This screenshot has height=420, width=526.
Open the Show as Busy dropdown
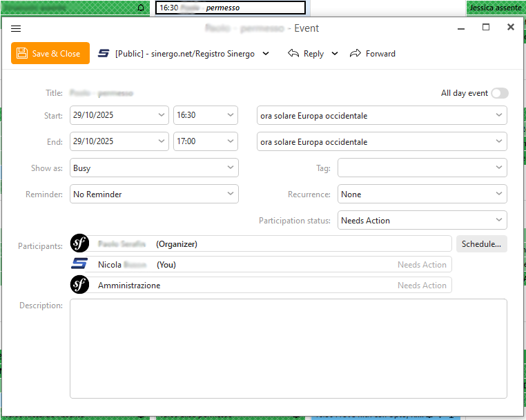[154, 168]
